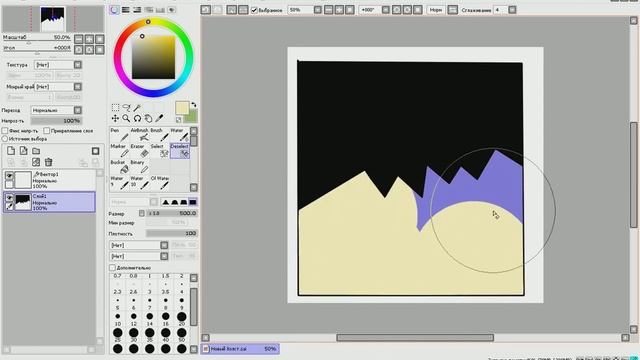This screenshot has height=360, width=640.
Task: Swap foreground and background colors
Action: point(194,105)
